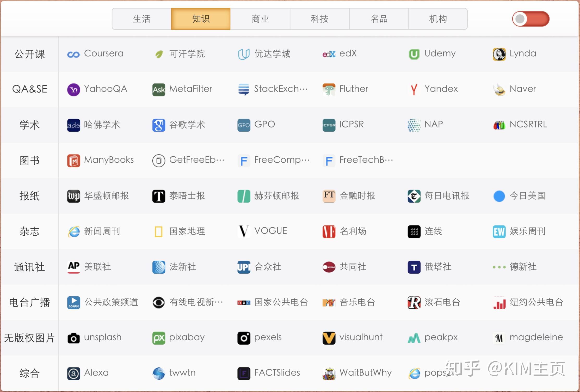Open the 商业 tab
The image size is (580, 392).
coord(260,19)
